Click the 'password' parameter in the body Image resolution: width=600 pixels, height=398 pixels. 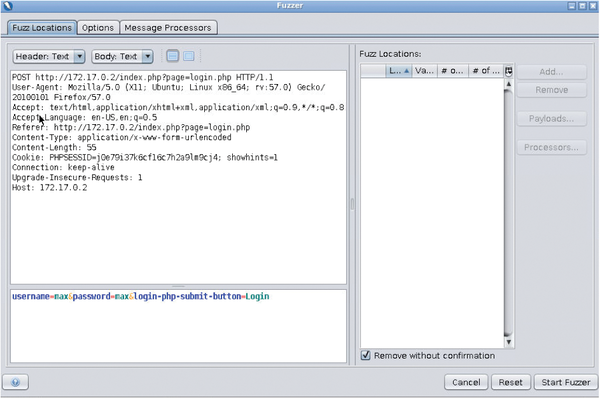(91, 297)
